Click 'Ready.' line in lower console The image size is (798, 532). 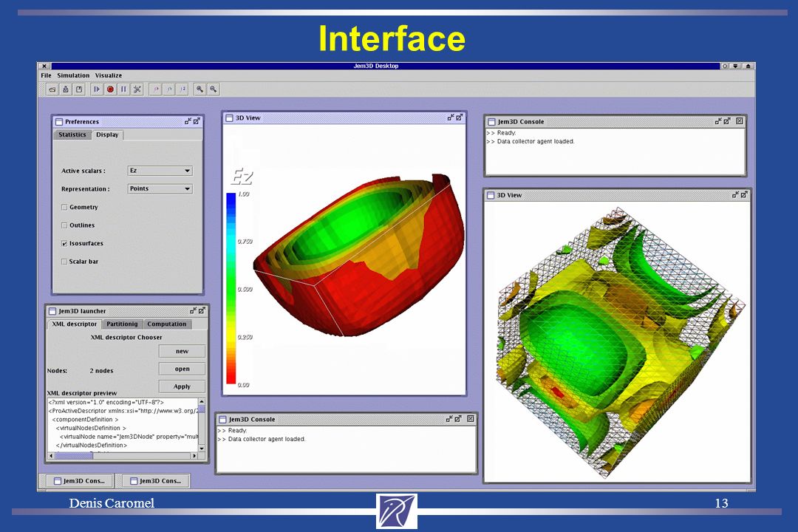point(238,431)
